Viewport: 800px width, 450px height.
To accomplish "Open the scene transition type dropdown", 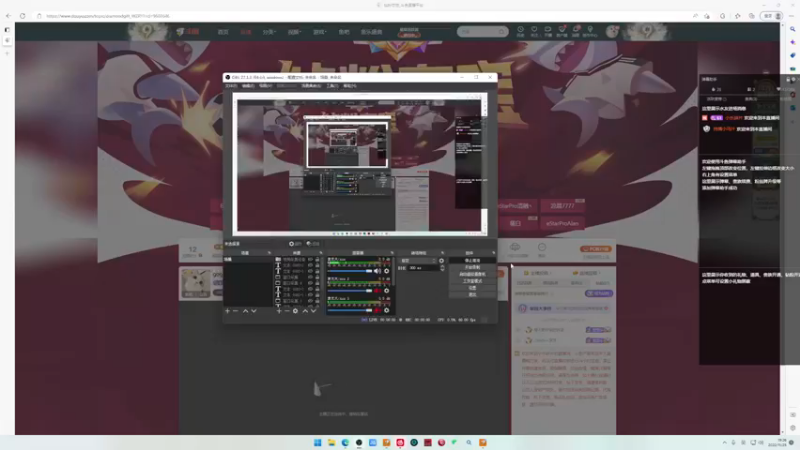I will coord(417,261).
